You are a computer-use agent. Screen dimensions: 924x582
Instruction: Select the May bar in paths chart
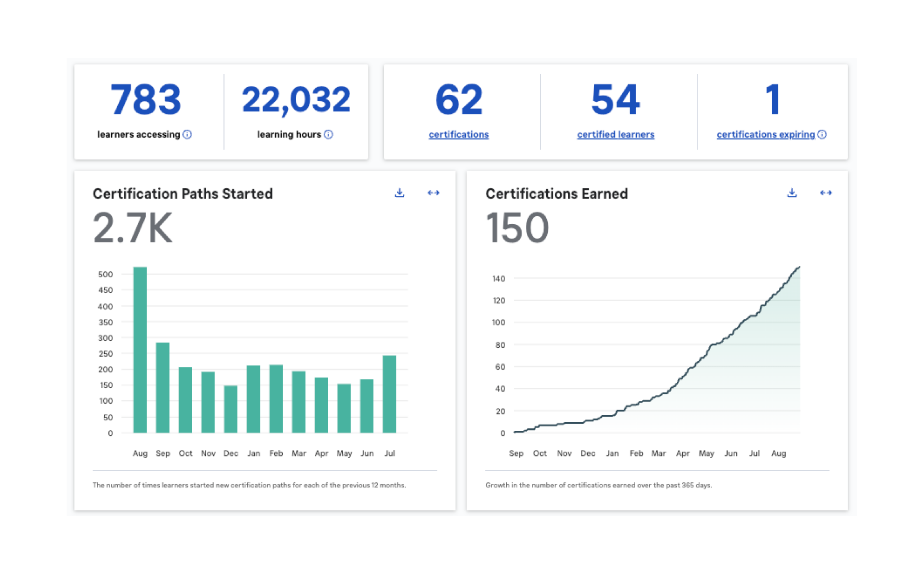pos(344,409)
